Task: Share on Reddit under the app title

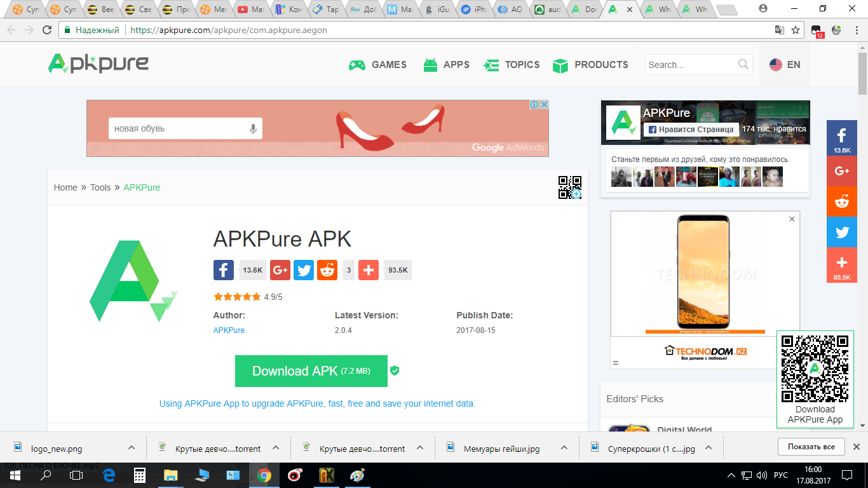Action: [327, 270]
